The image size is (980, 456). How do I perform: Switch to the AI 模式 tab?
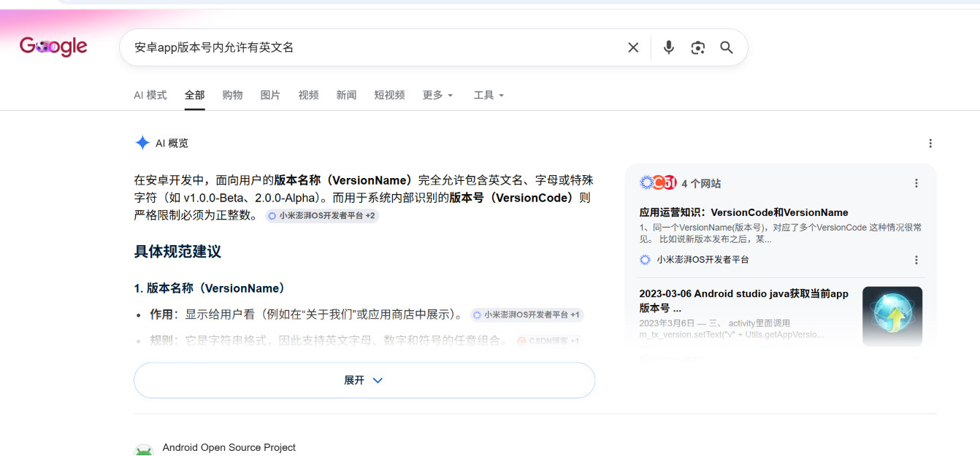coord(150,95)
